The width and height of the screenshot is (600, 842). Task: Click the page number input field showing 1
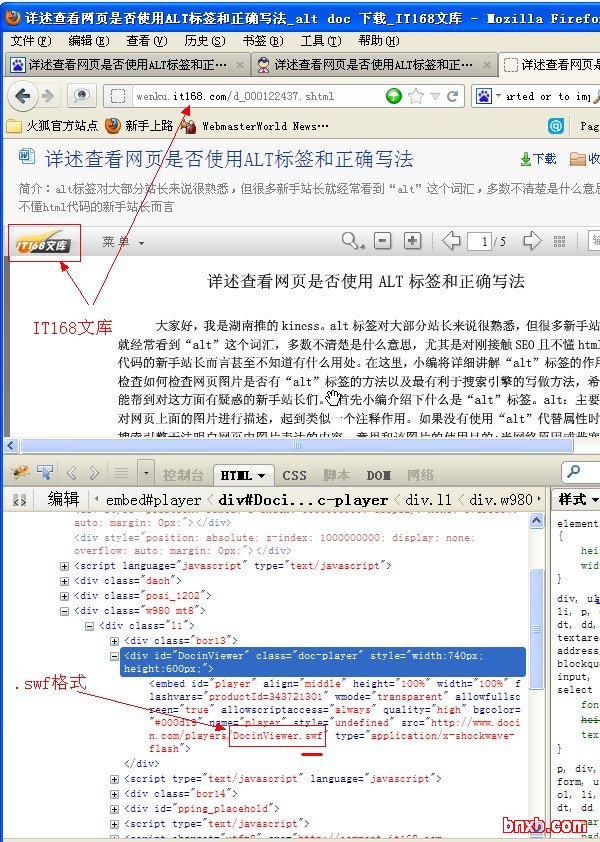(479, 241)
